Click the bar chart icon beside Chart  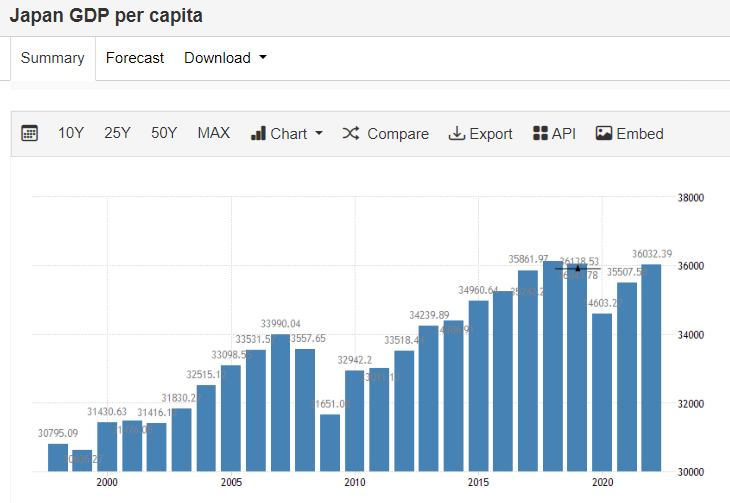coord(258,134)
